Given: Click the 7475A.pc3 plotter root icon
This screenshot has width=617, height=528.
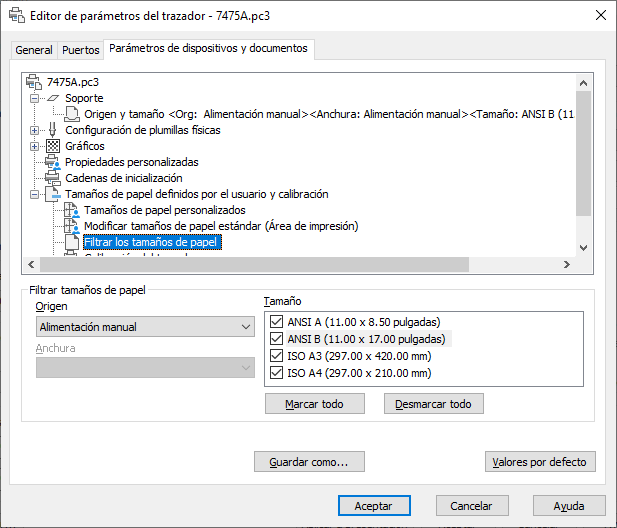Looking at the screenshot, I should (x=34, y=82).
